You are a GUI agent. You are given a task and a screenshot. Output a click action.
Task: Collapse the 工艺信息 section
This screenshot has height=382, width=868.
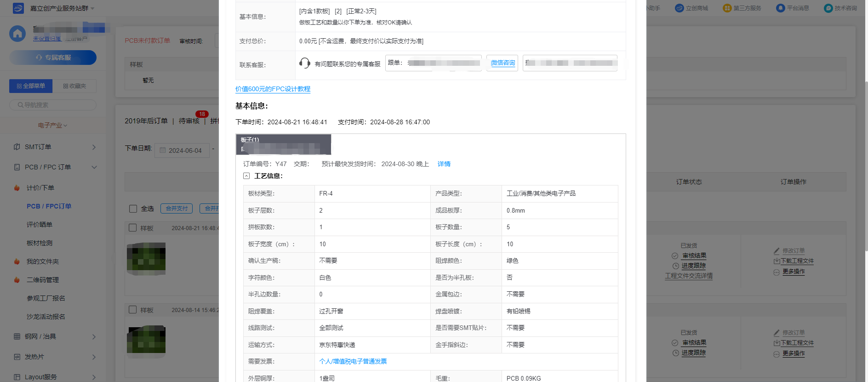[246, 176]
